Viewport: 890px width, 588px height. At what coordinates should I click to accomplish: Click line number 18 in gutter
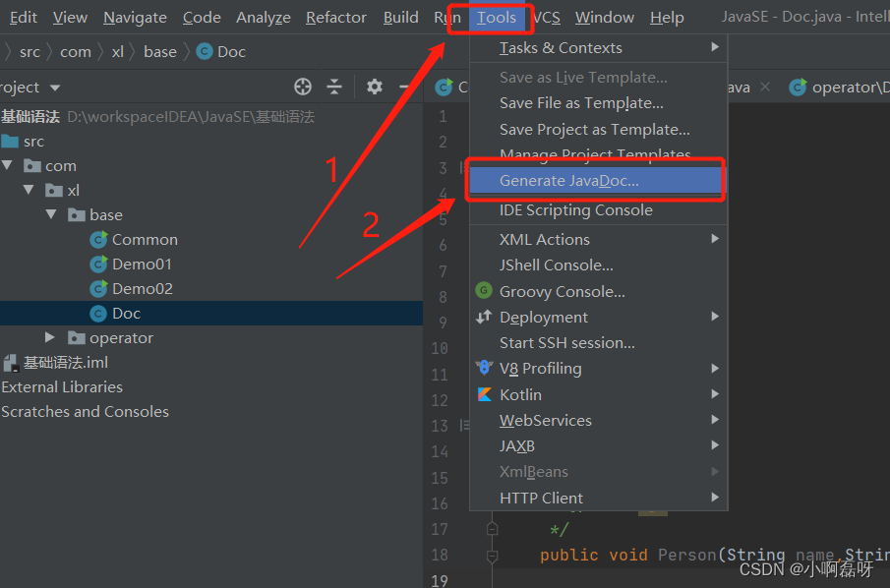[440, 555]
